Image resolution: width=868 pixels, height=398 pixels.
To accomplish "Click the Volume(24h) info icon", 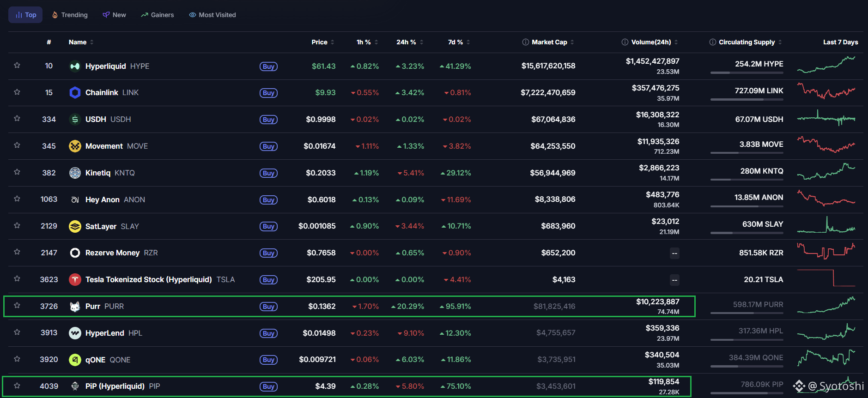I will 625,42.
